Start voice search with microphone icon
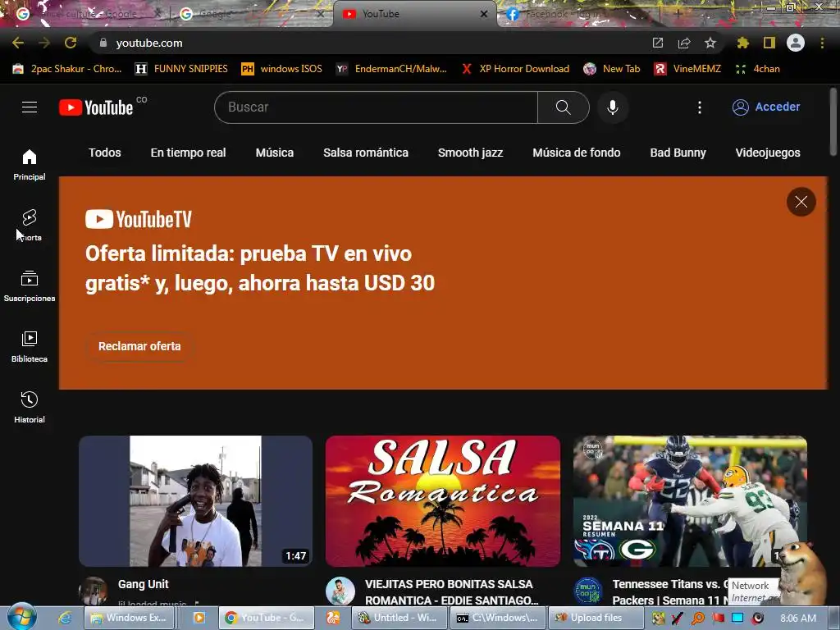840x630 pixels. (613, 107)
